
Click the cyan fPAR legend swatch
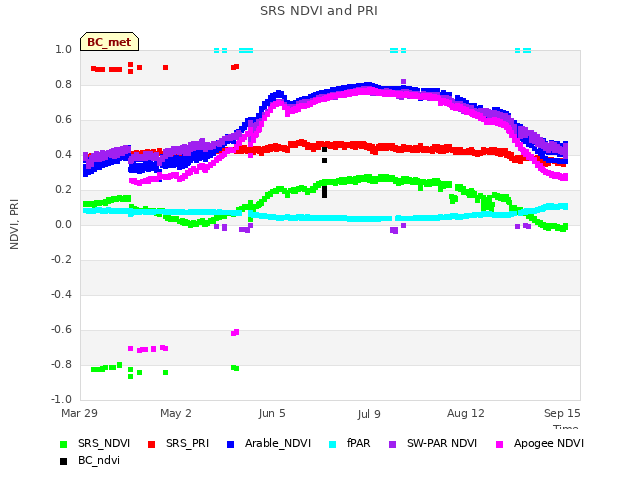click(333, 444)
